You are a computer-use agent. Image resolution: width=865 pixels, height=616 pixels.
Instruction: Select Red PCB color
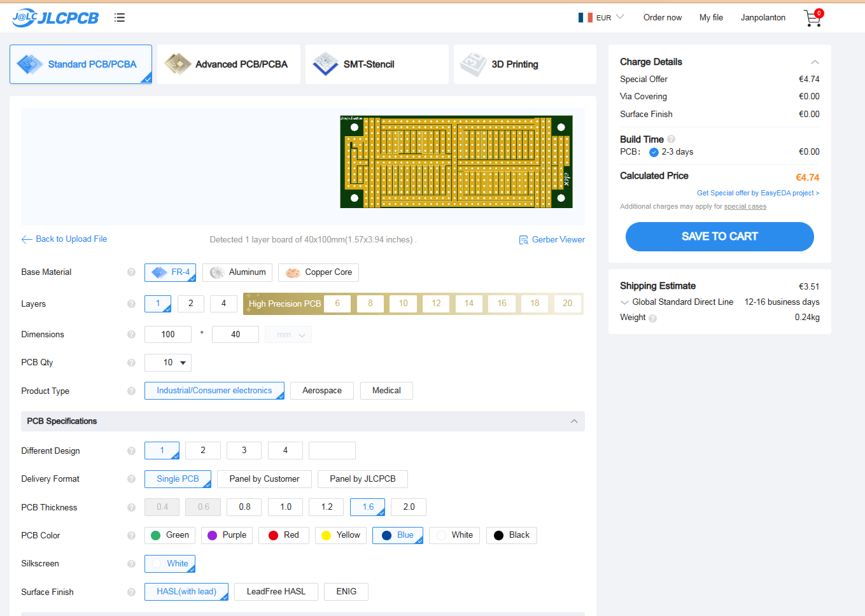(284, 536)
